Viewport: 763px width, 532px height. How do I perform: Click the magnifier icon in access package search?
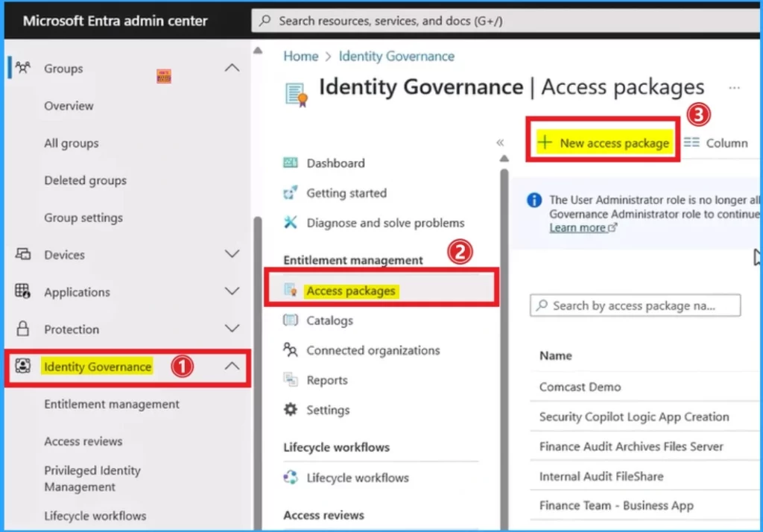pos(542,305)
